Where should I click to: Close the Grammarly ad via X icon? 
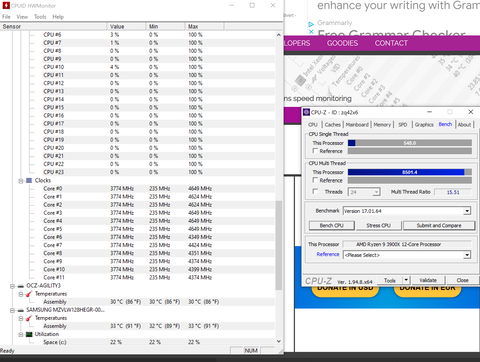point(311,32)
